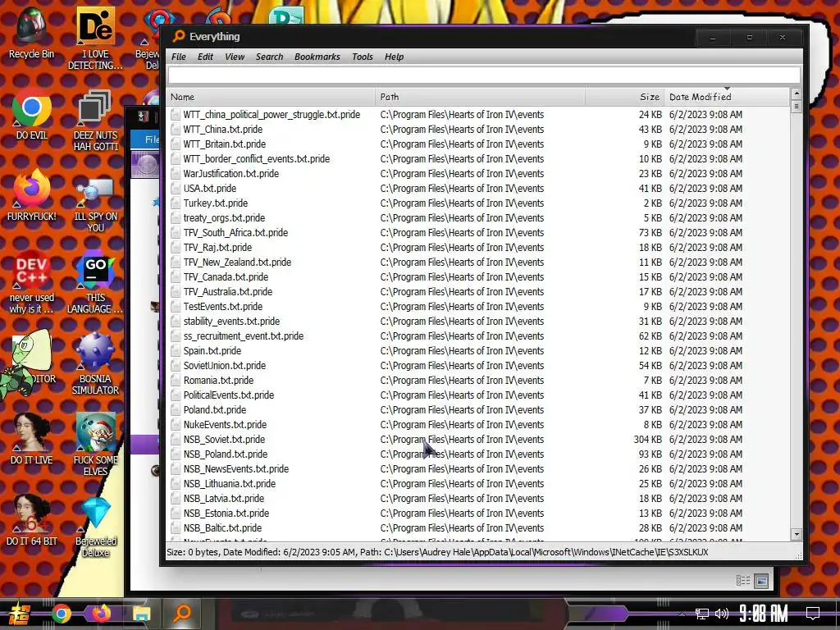Select the Romania.txt.pride file name
Viewport: 840px width, 630px height.
[218, 381]
